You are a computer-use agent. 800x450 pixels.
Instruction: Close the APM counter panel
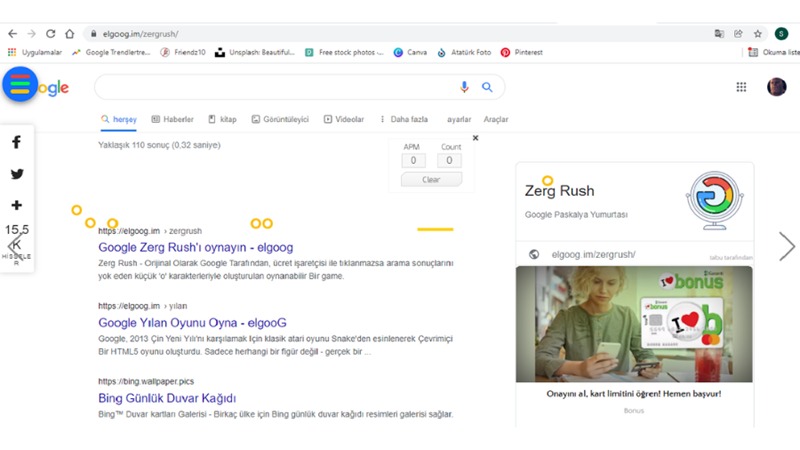pos(475,138)
